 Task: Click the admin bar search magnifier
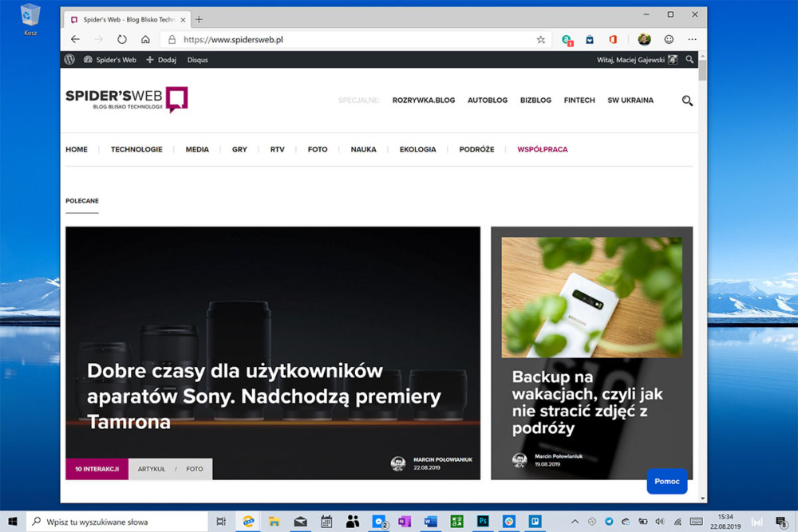click(689, 60)
